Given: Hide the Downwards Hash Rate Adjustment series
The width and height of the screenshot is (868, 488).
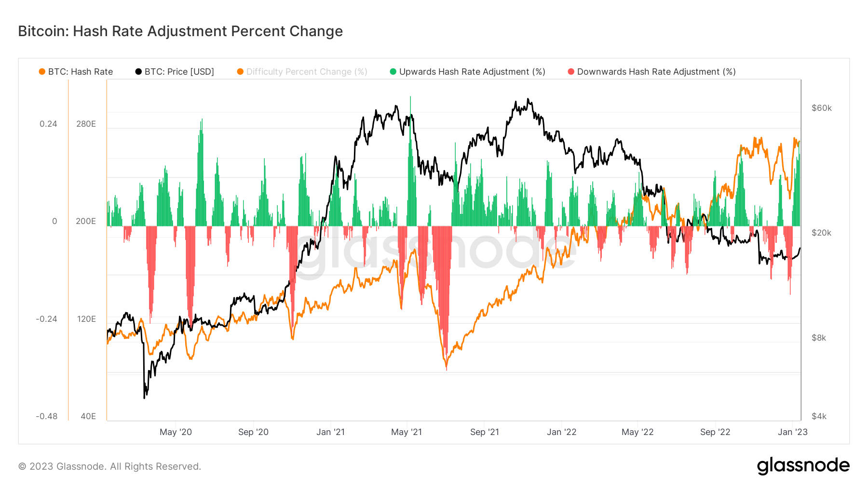Looking at the screenshot, I should 652,72.
